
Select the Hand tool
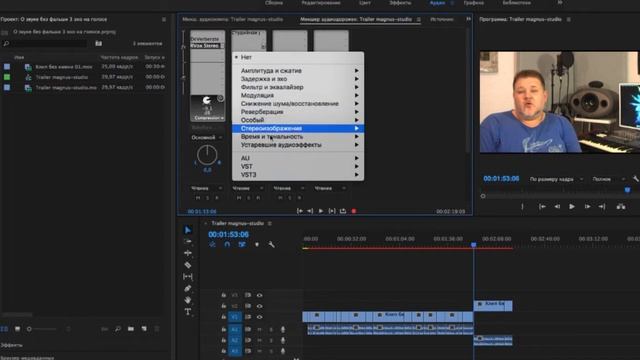(x=188, y=300)
